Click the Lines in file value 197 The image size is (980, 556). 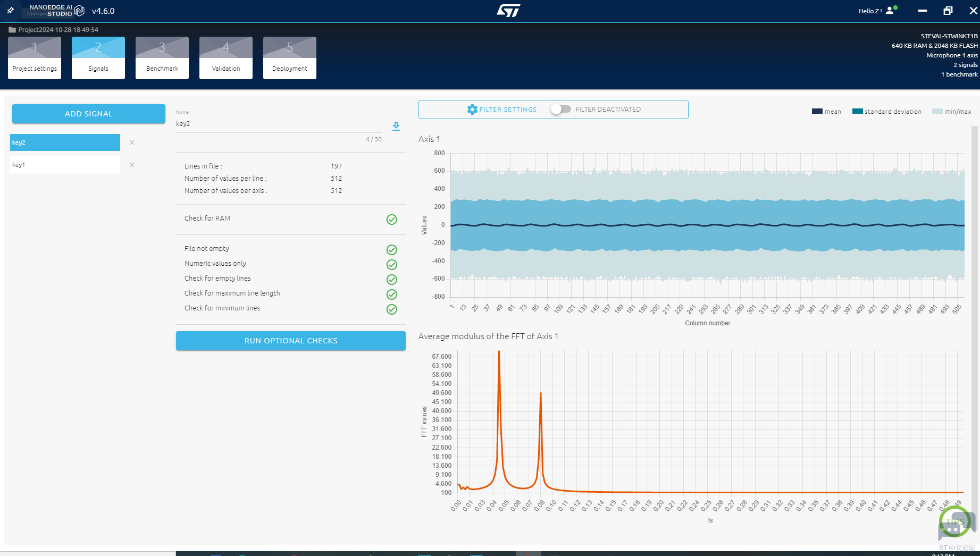(x=337, y=166)
